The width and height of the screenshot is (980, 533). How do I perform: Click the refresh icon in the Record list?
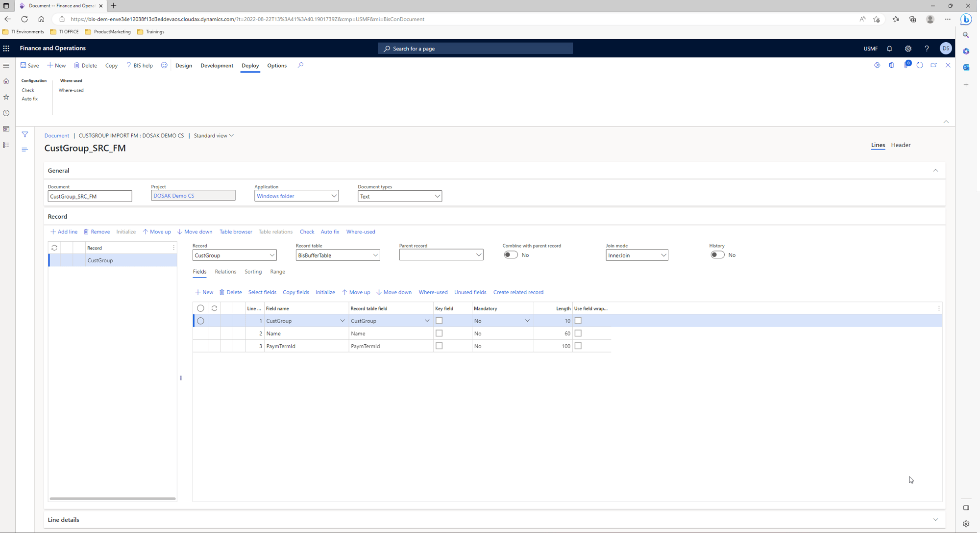54,248
